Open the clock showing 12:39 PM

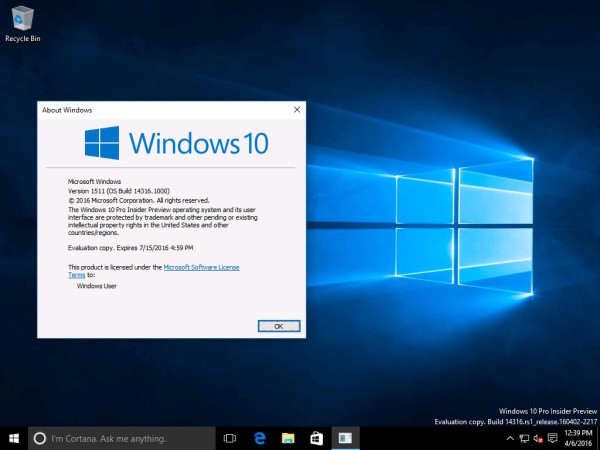click(578, 439)
